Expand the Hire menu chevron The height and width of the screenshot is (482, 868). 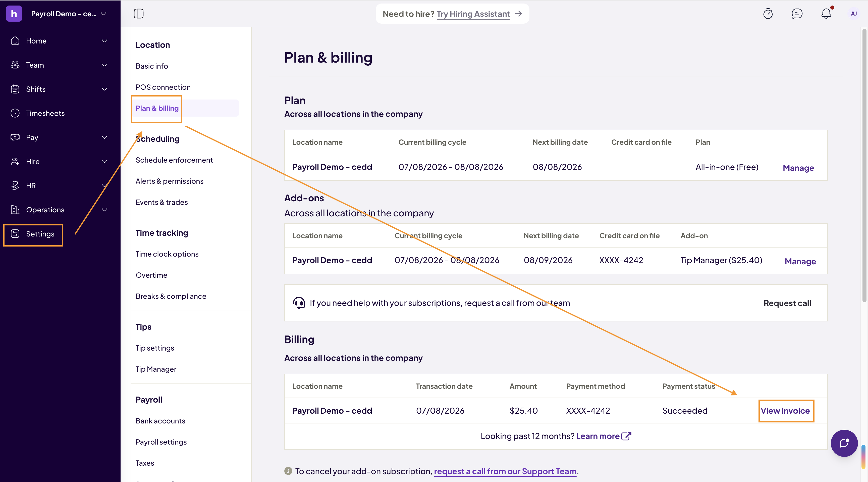104,161
